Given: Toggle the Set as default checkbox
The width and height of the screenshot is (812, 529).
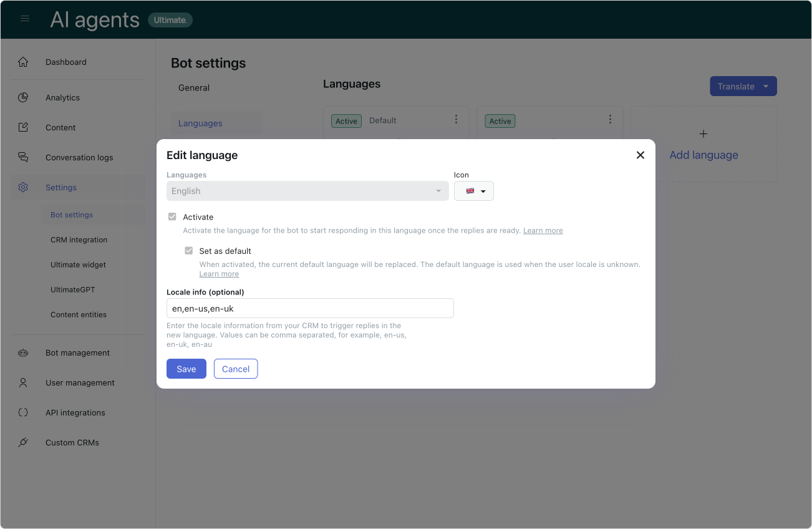Looking at the screenshot, I should pos(188,250).
